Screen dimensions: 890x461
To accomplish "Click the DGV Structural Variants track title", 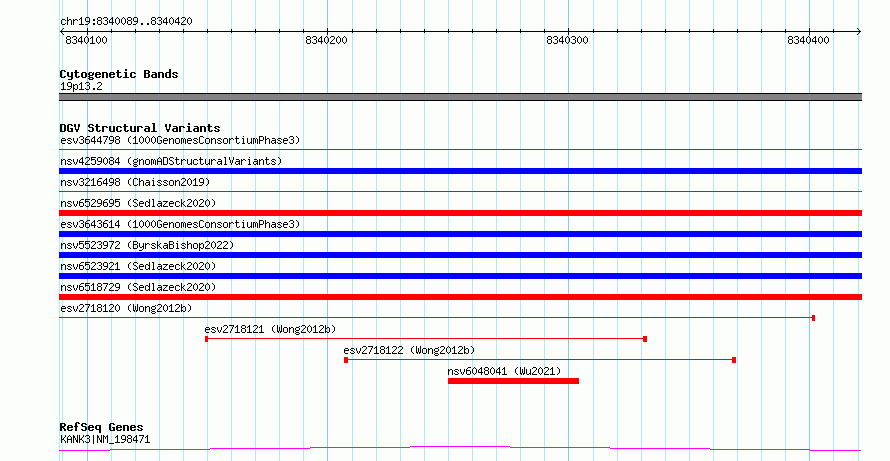I will [x=140, y=128].
